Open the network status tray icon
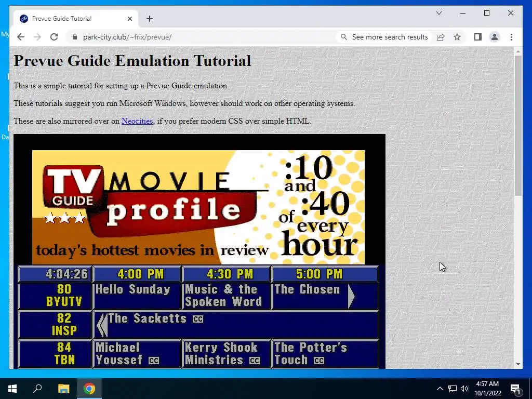Image resolution: width=532 pixels, height=399 pixels. (x=452, y=389)
